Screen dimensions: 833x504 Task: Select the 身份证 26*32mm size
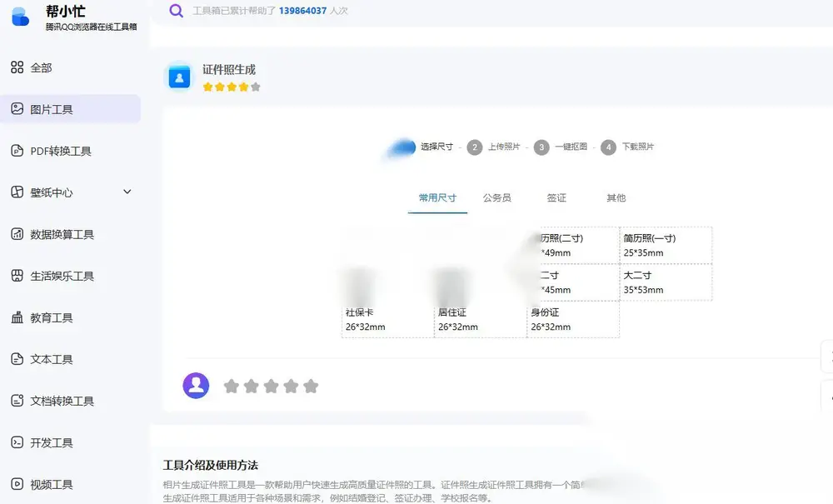click(x=573, y=319)
